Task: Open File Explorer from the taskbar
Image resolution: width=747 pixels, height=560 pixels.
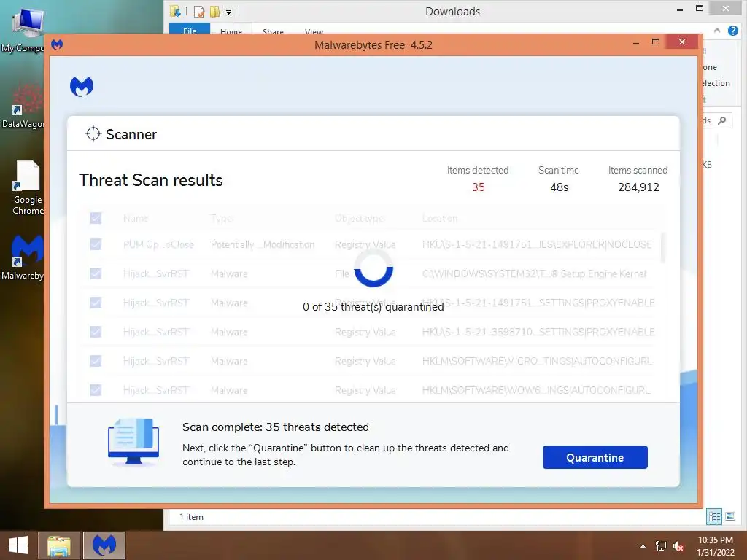Action: click(x=59, y=545)
